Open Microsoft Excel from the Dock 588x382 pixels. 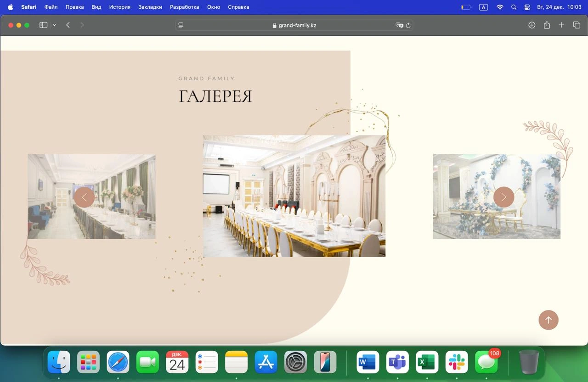point(427,362)
